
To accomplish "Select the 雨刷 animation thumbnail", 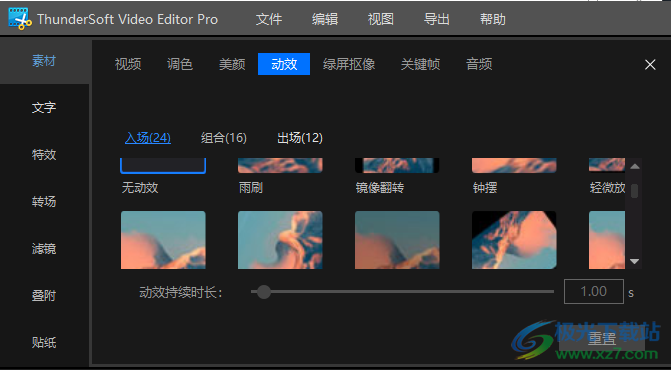I will (280, 165).
